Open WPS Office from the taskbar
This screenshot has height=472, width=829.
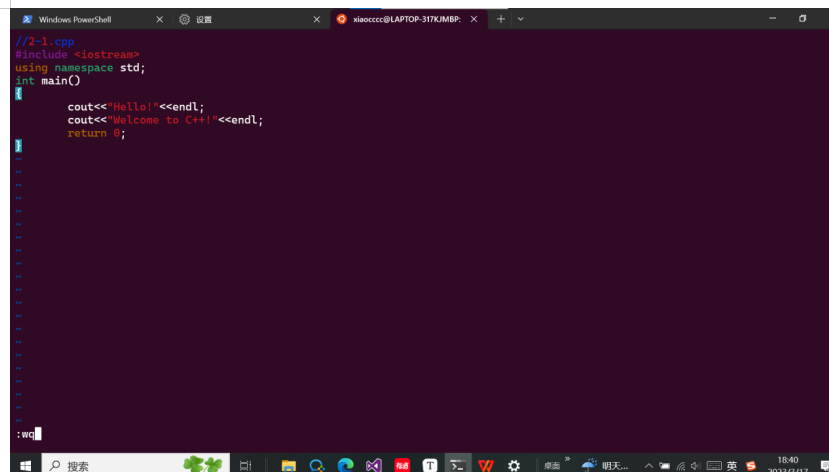click(x=486, y=466)
